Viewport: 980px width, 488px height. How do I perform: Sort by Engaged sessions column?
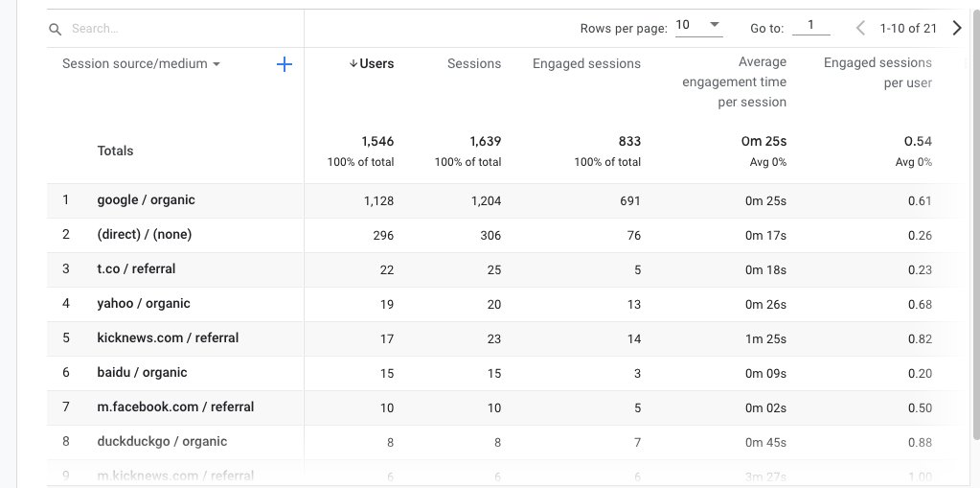coord(586,64)
